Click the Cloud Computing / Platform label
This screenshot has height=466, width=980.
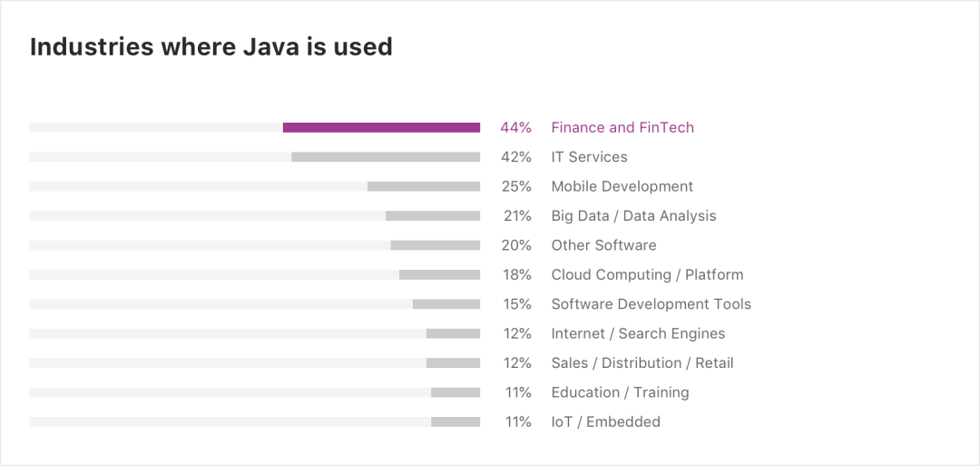[647, 274]
